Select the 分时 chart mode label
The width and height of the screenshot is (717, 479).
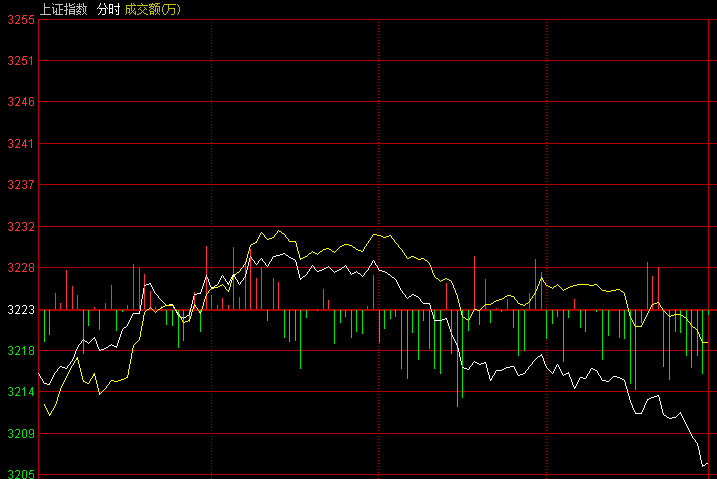click(x=108, y=9)
